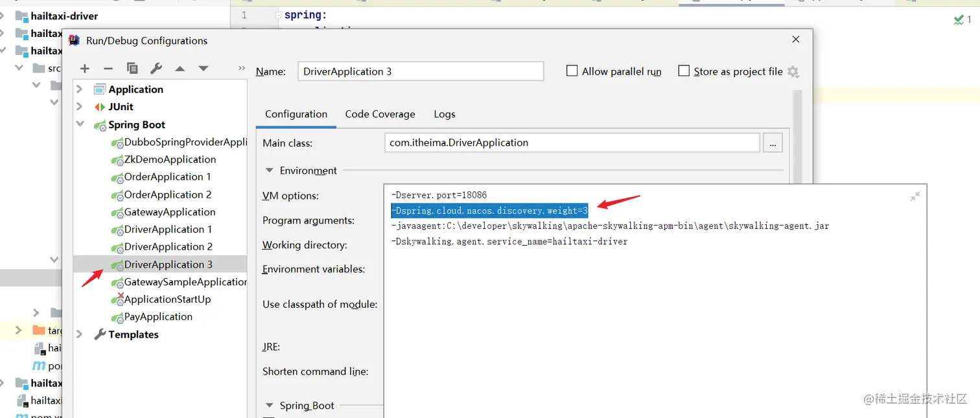Select OrderApplication 2 configuration

161,194
